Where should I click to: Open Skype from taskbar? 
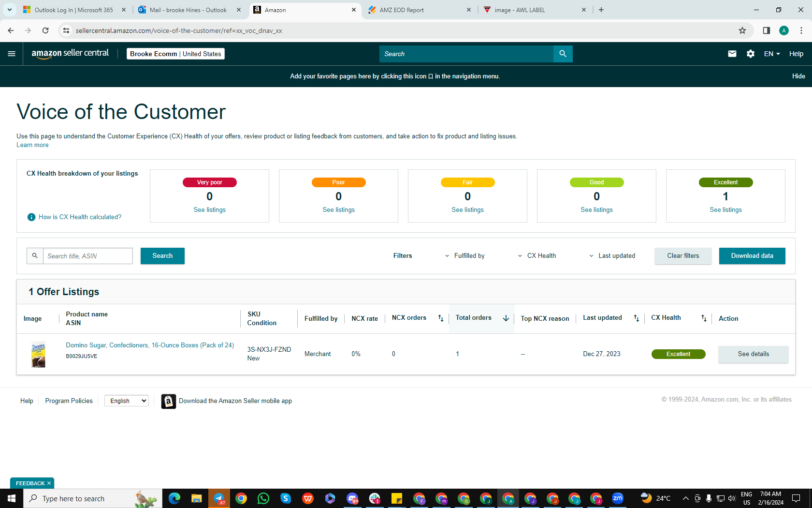tap(286, 498)
